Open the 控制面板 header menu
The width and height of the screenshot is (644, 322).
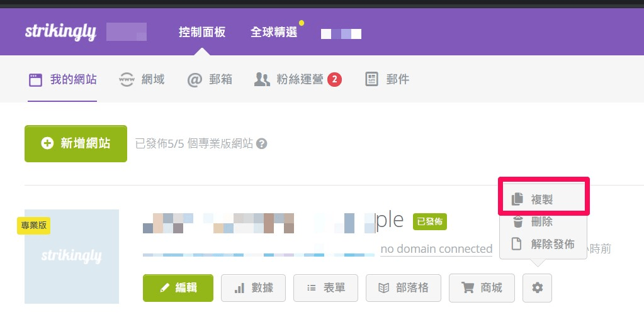pyautogui.click(x=201, y=32)
